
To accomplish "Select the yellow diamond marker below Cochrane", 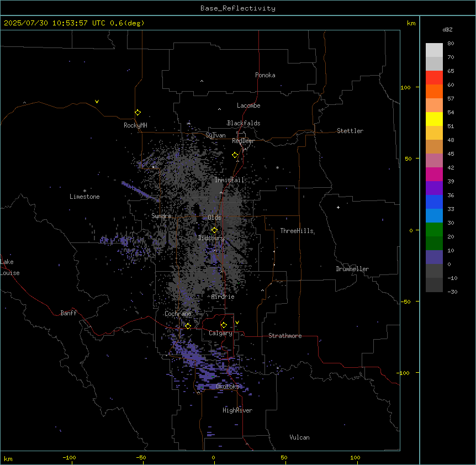I will point(188,326).
